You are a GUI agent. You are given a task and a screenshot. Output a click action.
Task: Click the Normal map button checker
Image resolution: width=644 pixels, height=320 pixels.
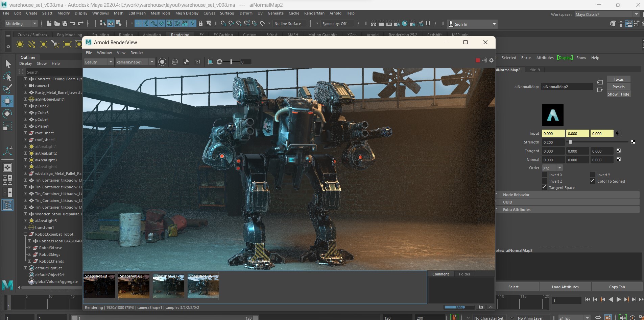click(619, 160)
